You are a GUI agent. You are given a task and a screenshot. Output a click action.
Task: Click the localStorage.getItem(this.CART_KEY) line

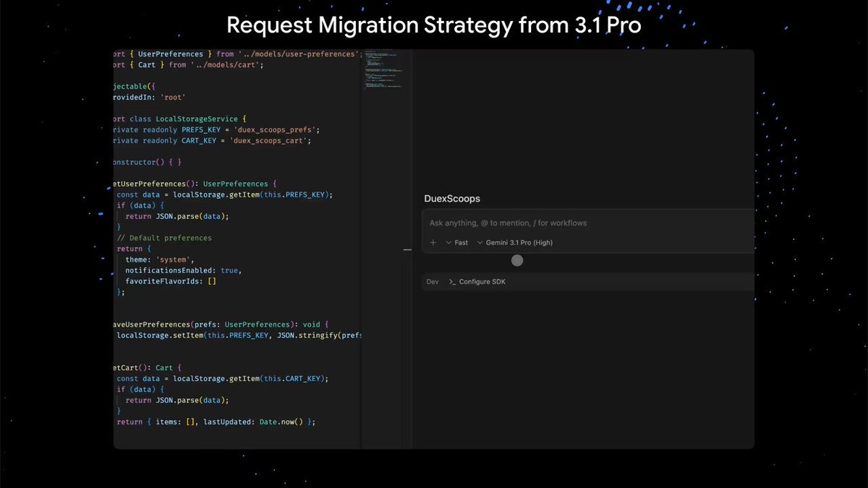tap(223, 379)
